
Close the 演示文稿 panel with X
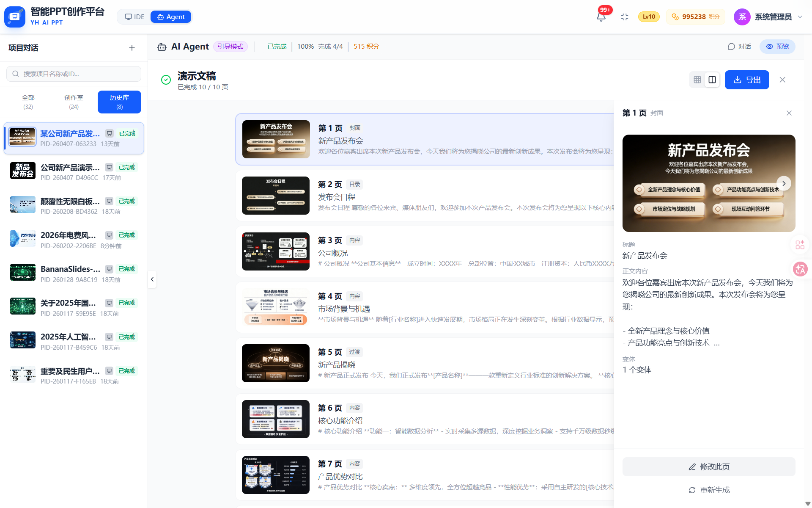[x=782, y=80]
